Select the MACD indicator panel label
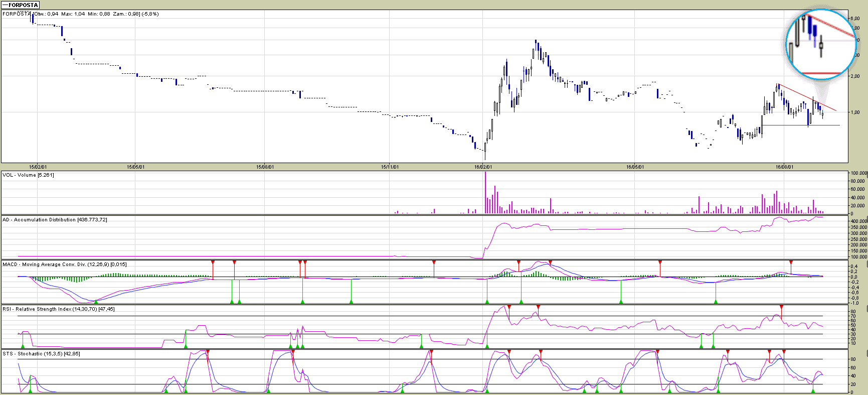Viewport: 868px width, 395px height. (x=64, y=265)
